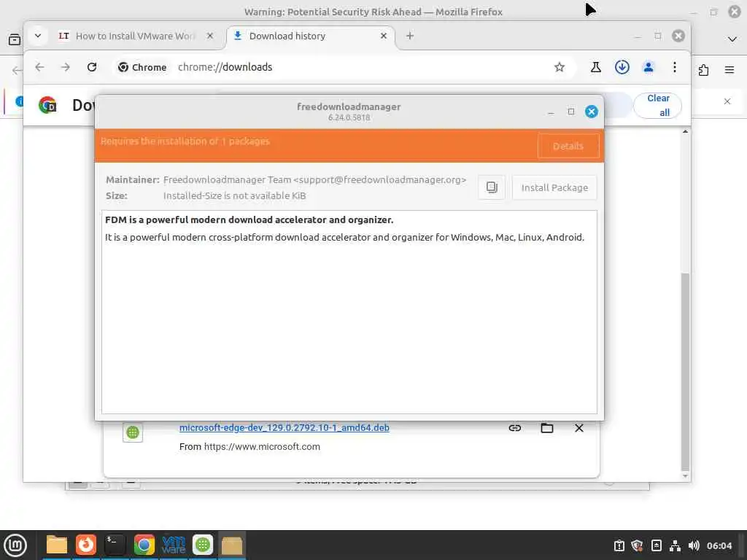Open the network connections tray icon
Image resolution: width=747 pixels, height=560 pixels.
[x=675, y=545]
